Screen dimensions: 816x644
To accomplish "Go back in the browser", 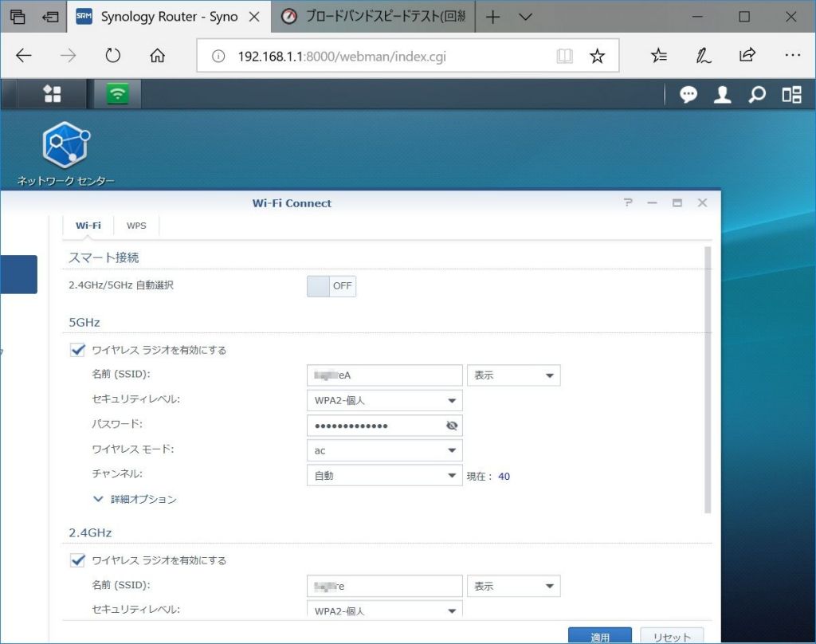I will coord(23,56).
